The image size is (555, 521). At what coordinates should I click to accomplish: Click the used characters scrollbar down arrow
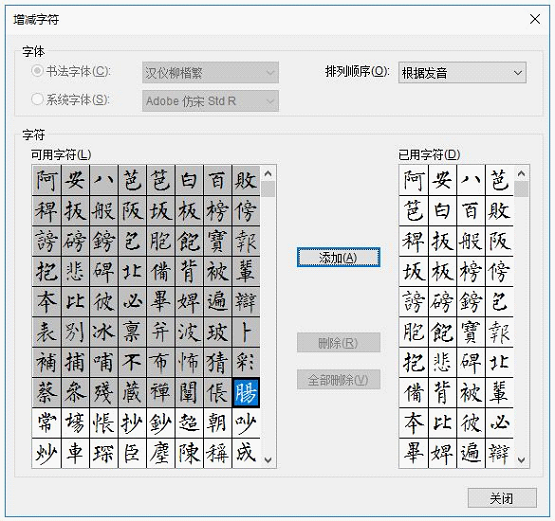pos(521,460)
